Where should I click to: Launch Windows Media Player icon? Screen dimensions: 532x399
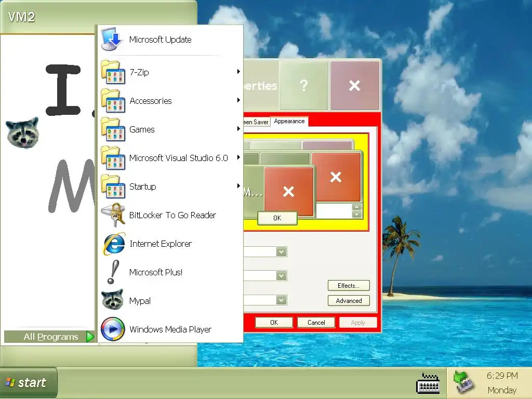113,329
